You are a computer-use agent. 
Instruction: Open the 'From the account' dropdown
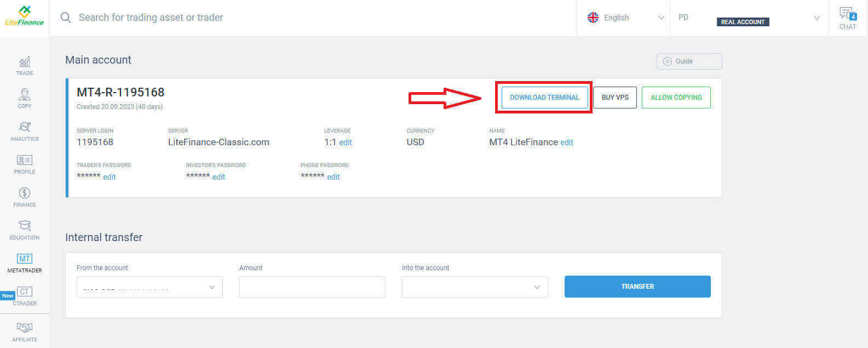point(150,287)
